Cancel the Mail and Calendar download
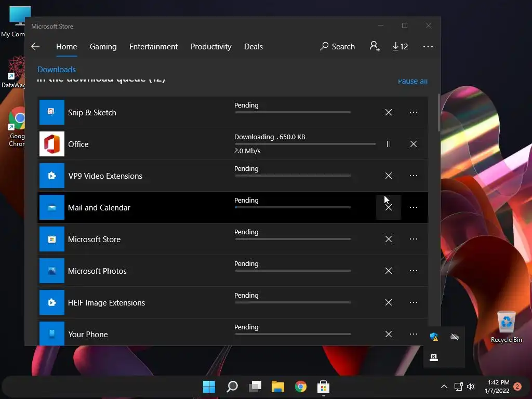Viewport: 532px width, 399px height. point(389,207)
